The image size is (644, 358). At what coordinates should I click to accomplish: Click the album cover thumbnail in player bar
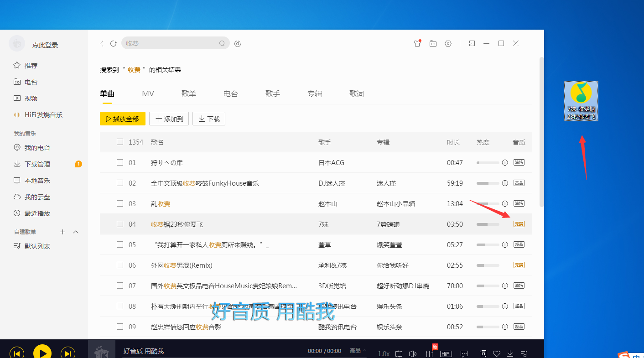101,349
